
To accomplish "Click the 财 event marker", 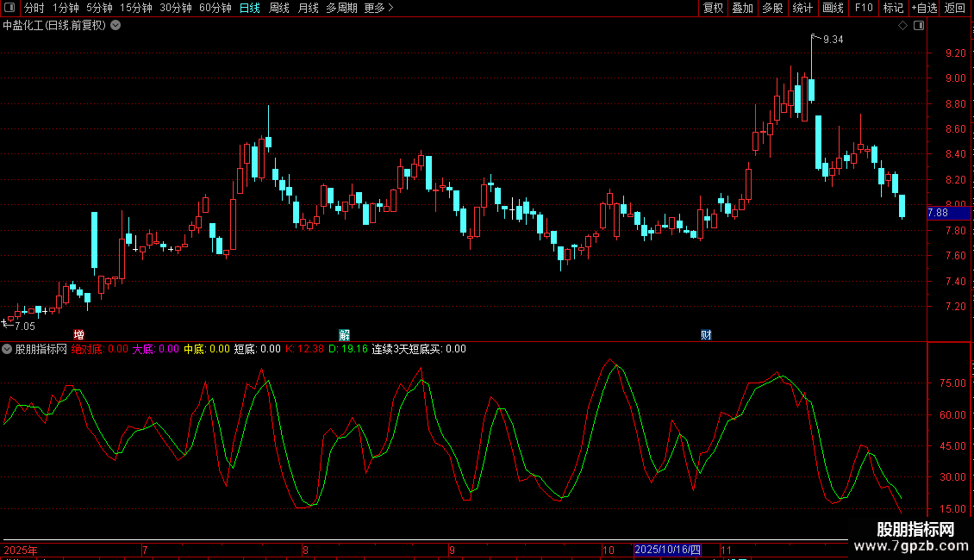I will click(x=706, y=335).
